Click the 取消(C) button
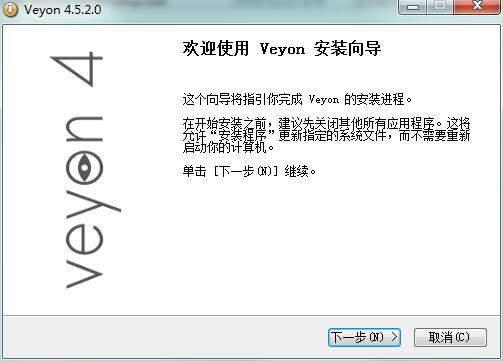503x361 pixels. click(450, 338)
